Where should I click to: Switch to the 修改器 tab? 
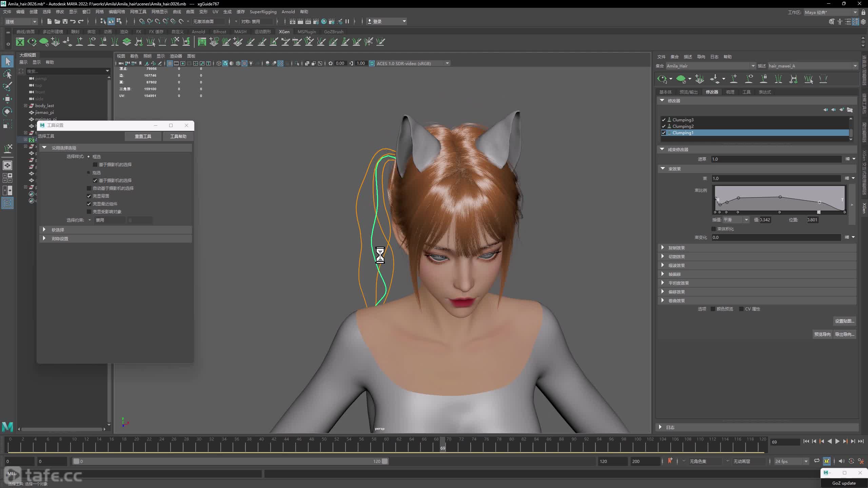712,92
